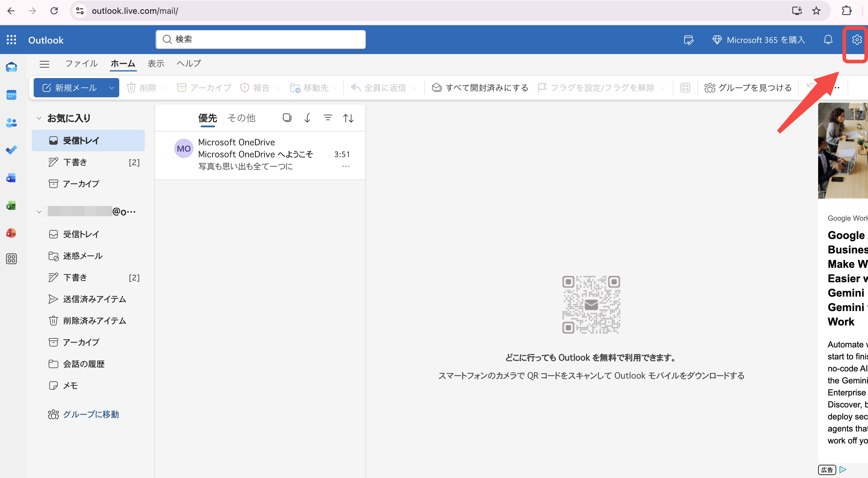Go back in browser
The image size is (868, 478).
pyautogui.click(x=11, y=11)
